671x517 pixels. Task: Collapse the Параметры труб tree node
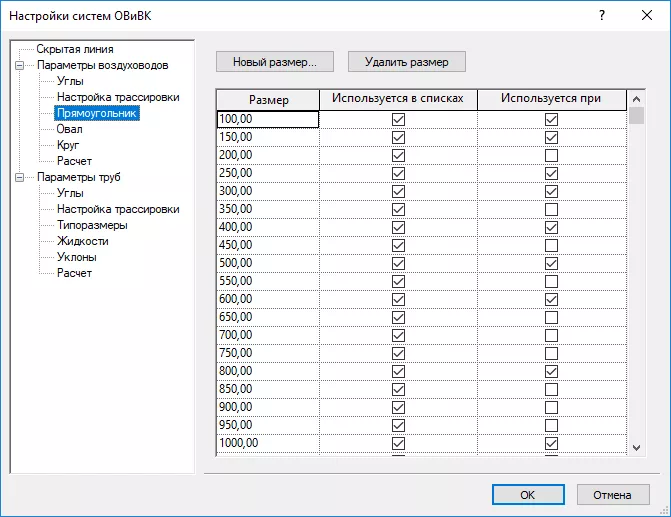point(19,177)
